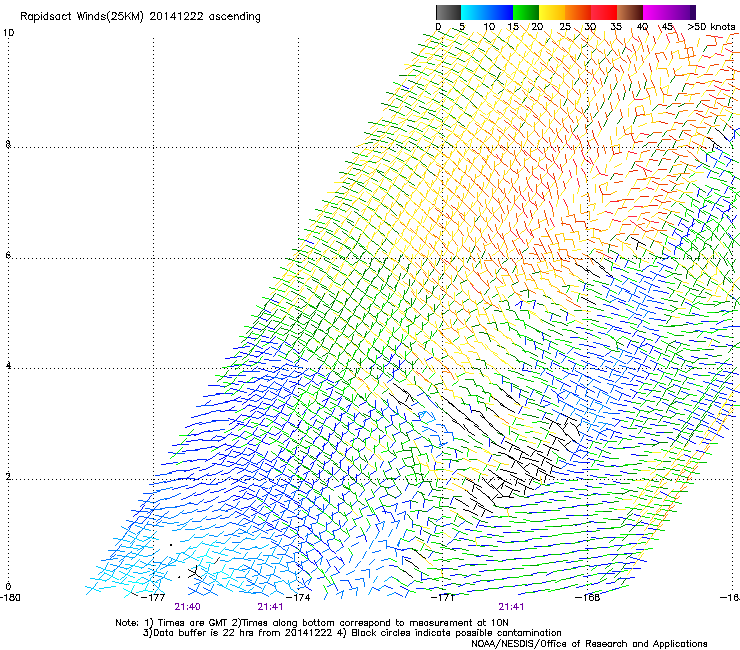Click the '25' label under the color bar
Screen dimensions: 740x650
point(565,27)
